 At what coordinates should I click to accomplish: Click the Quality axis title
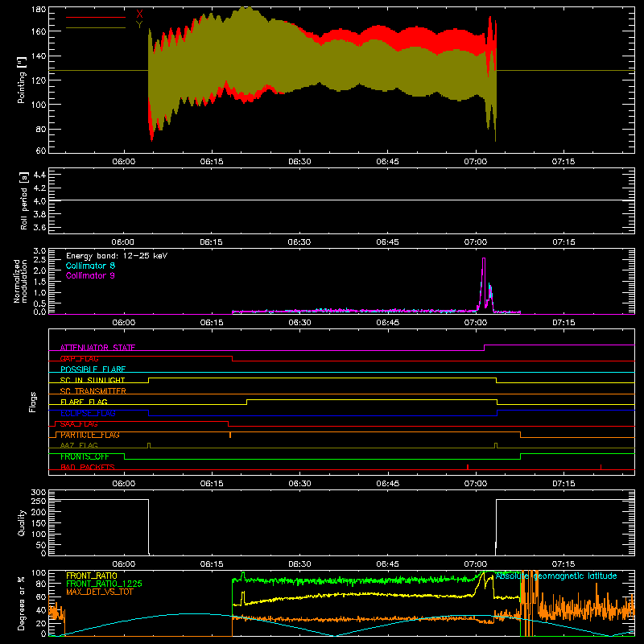[x=22, y=522]
